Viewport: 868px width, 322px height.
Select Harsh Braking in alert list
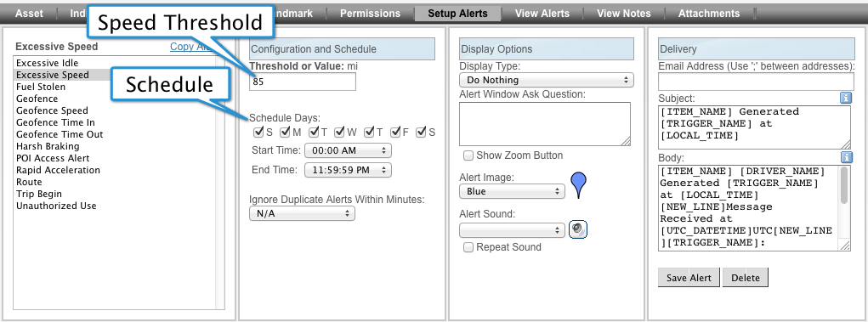[x=48, y=147]
